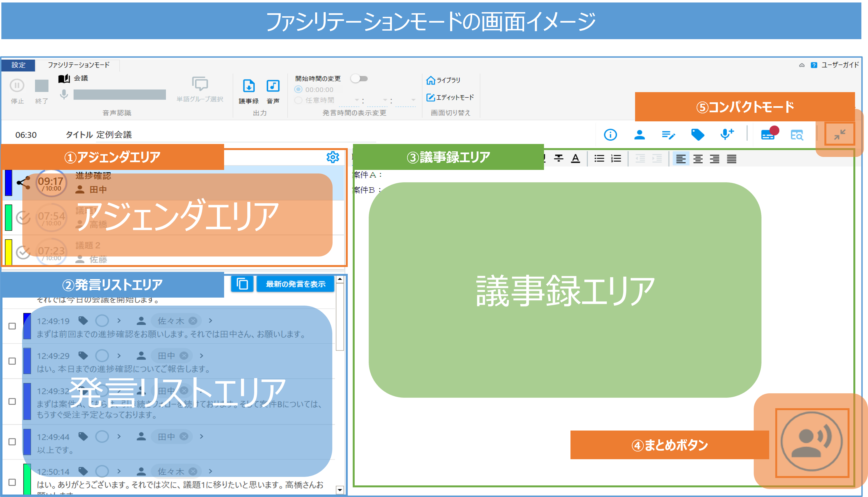This screenshot has height=497, width=868.
Task: Check the 12:49:19 utterance checkbox
Action: (x=12, y=326)
